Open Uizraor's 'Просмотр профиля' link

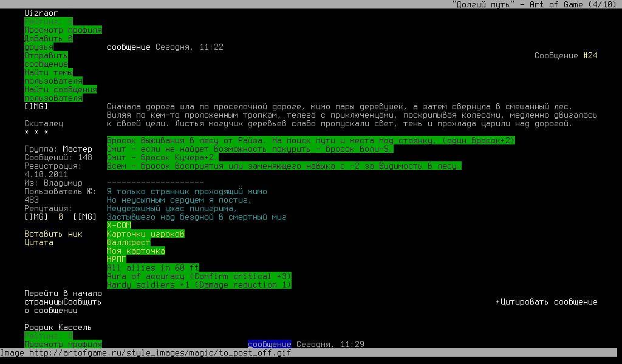coord(63,30)
